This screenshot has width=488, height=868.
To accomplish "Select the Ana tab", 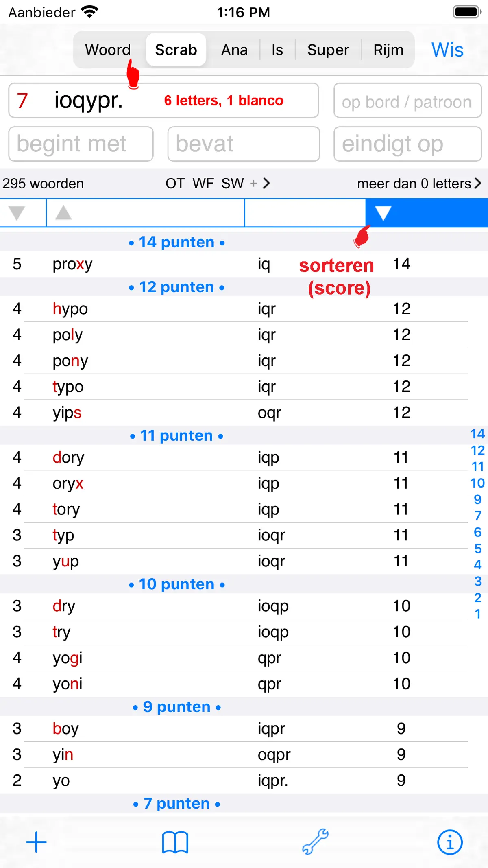I will pos(234,50).
